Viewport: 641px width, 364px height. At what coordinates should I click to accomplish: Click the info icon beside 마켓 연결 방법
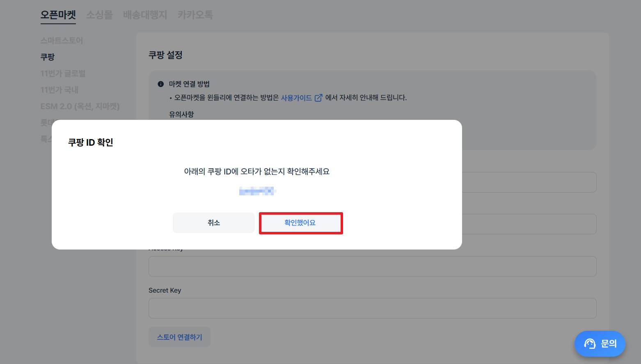coord(161,84)
